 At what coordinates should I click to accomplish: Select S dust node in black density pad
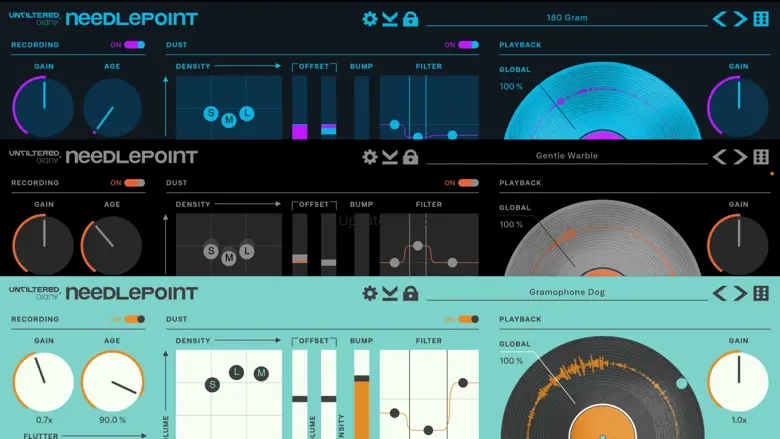click(211, 251)
